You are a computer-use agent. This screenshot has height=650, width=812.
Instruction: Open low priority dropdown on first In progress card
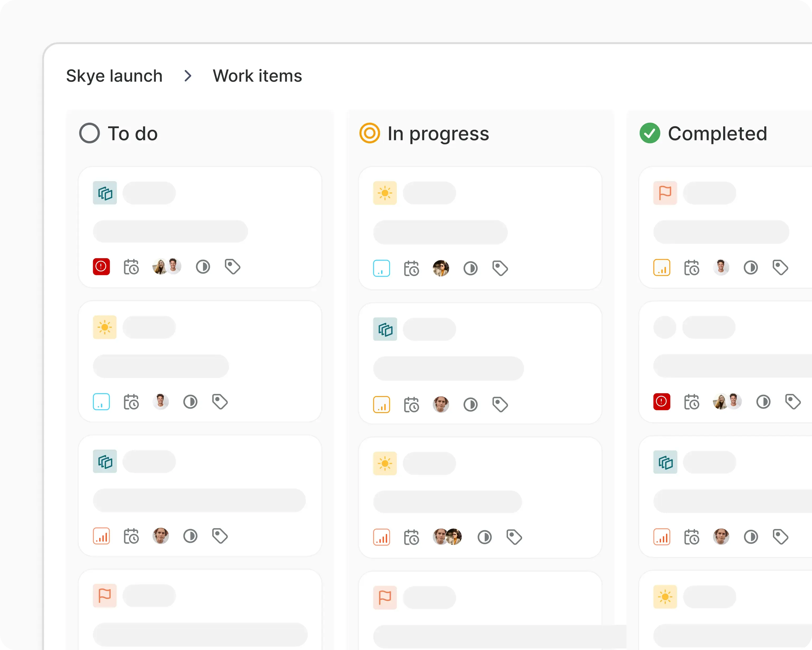tap(381, 269)
